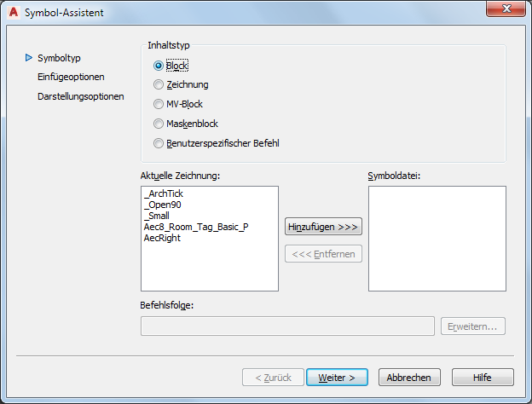Click the AutoCAD logo icon in title bar

point(12,11)
